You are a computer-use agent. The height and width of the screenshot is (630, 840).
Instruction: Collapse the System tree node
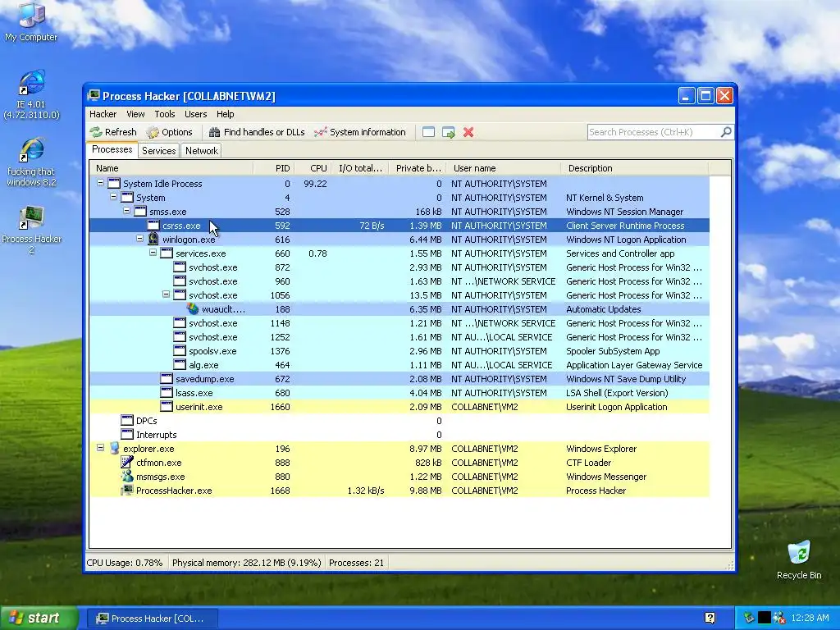point(113,197)
